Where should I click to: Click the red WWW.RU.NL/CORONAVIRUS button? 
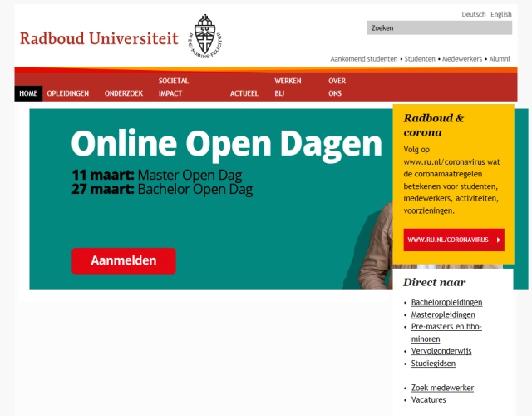click(x=454, y=240)
